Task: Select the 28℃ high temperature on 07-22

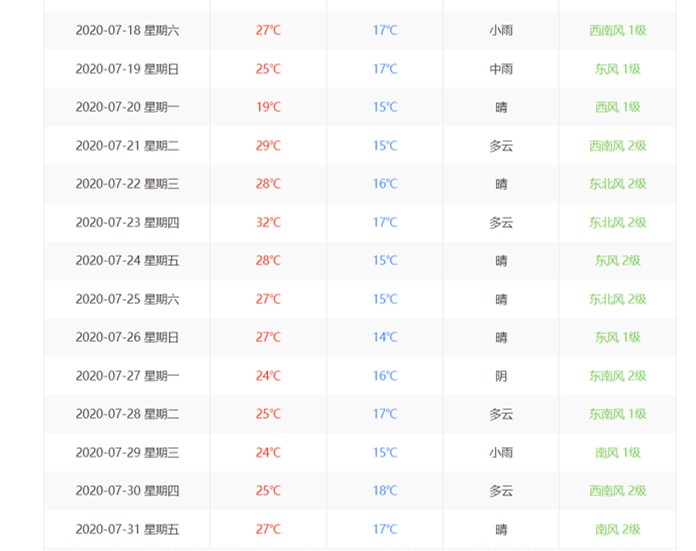Action: pos(268,184)
